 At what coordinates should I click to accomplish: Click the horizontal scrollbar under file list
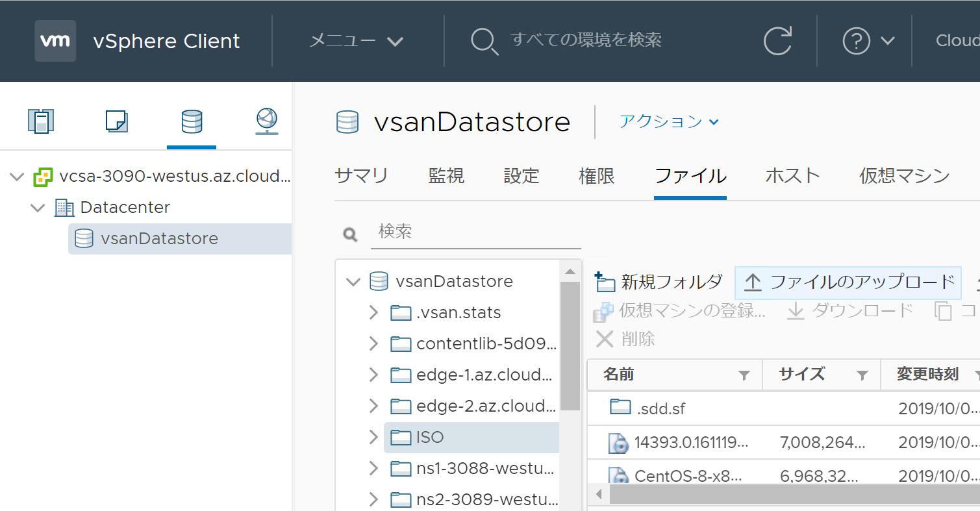click(x=779, y=495)
